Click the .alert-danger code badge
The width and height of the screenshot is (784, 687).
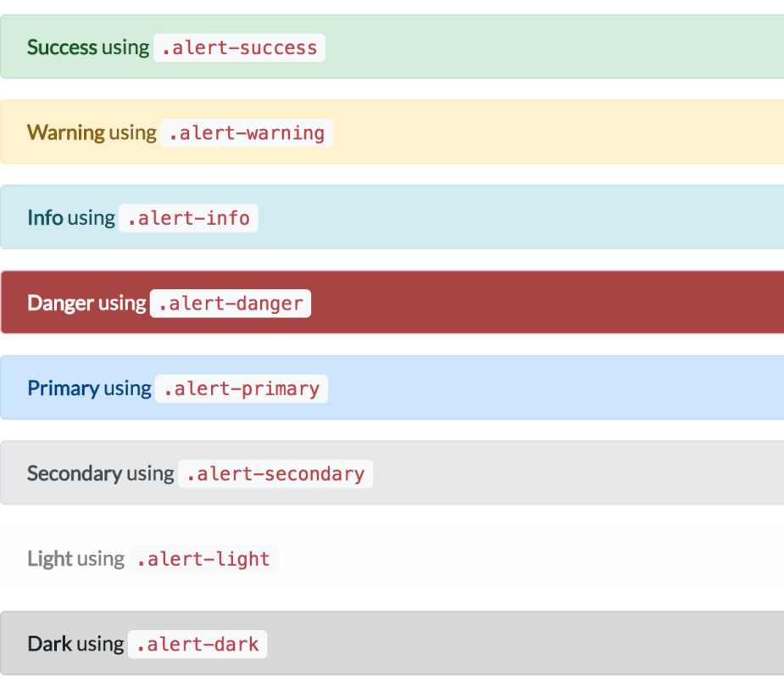(x=231, y=304)
